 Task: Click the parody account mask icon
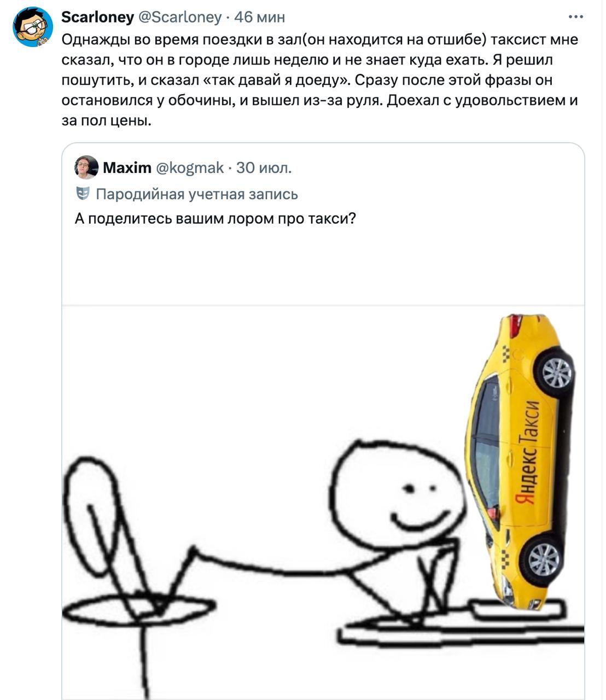[x=83, y=194]
